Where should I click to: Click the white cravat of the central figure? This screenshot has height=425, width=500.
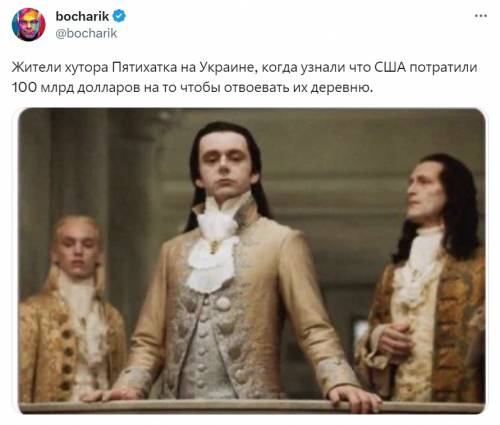213,255
